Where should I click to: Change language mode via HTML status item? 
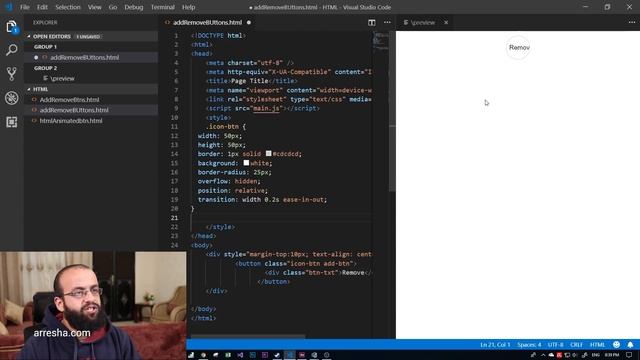[x=597, y=344]
